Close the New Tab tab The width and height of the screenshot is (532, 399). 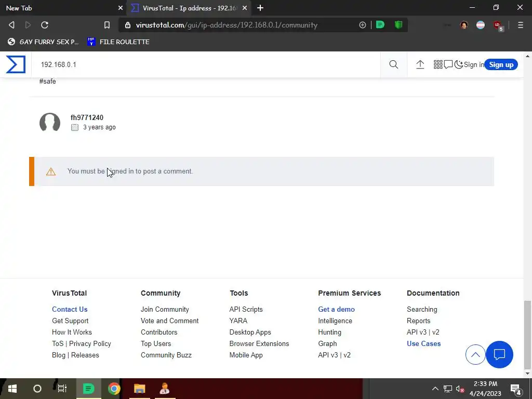click(x=120, y=8)
